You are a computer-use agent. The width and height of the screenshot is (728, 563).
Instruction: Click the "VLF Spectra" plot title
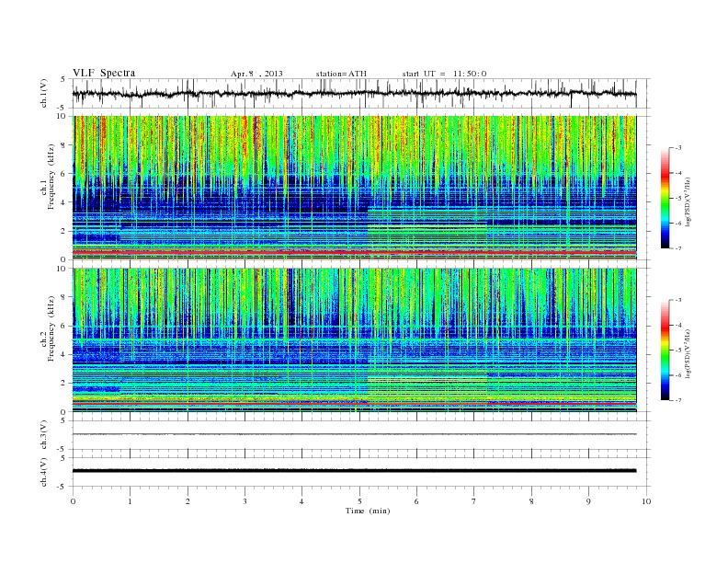pyautogui.click(x=104, y=73)
